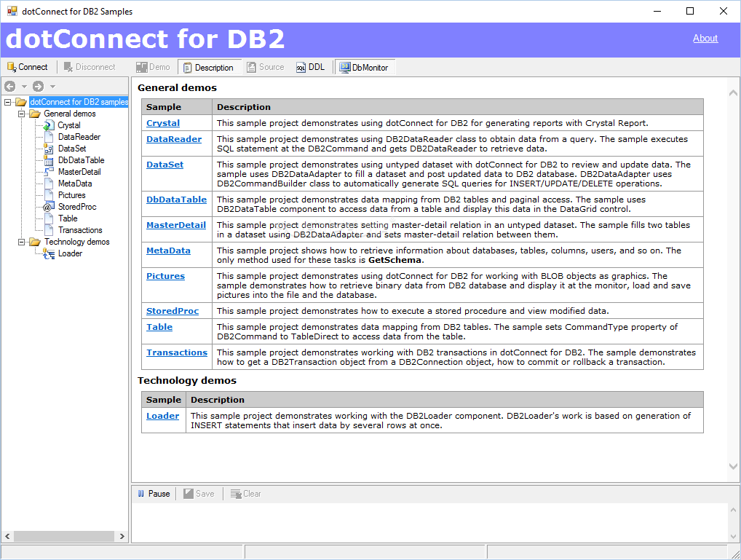Image resolution: width=741 pixels, height=560 pixels.
Task: Collapse the Technology demos tree folder
Action: pyautogui.click(x=21, y=242)
